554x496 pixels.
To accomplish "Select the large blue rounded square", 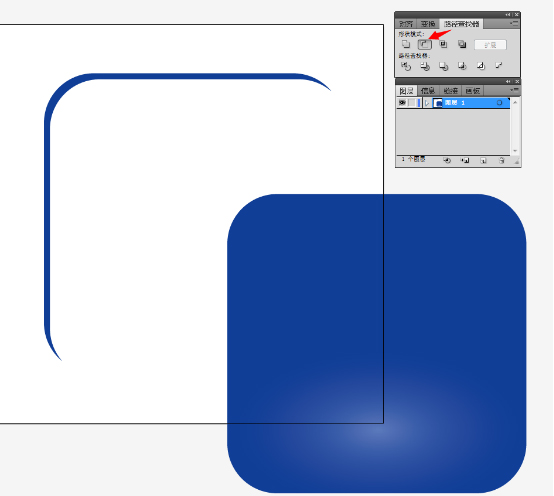I will [377, 343].
